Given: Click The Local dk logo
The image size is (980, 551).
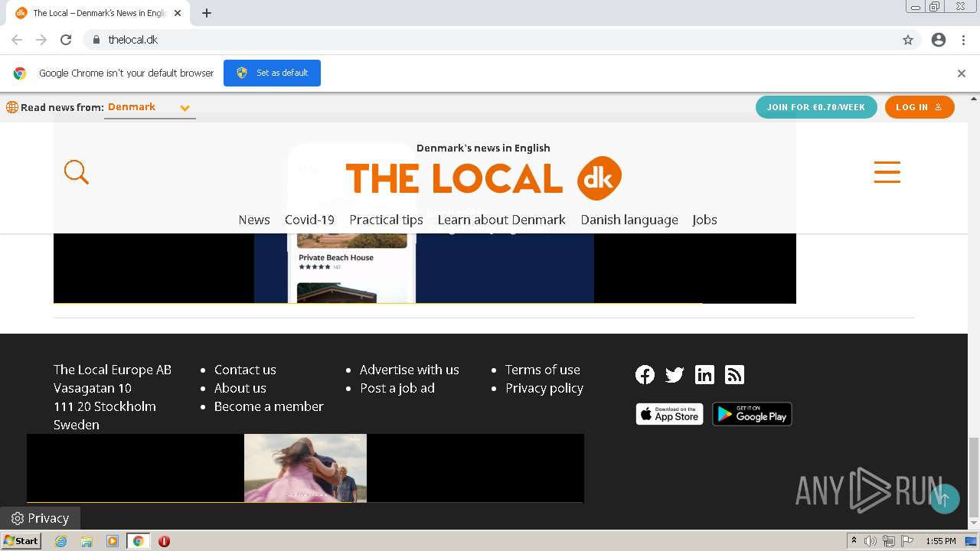Looking at the screenshot, I should tap(483, 178).
